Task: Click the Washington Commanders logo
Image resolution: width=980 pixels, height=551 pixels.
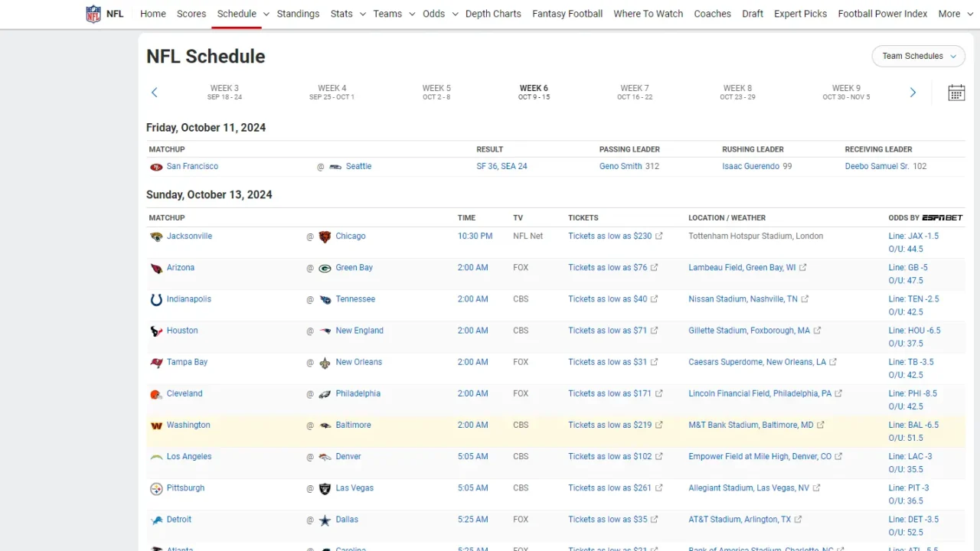Action: point(156,425)
